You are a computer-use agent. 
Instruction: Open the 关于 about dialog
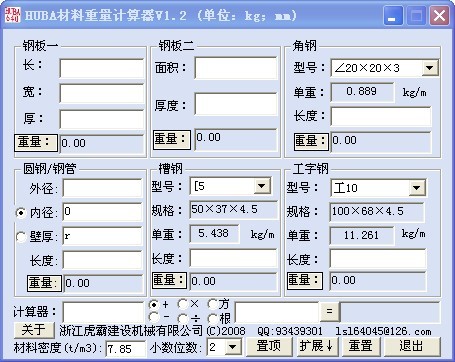pyautogui.click(x=34, y=330)
